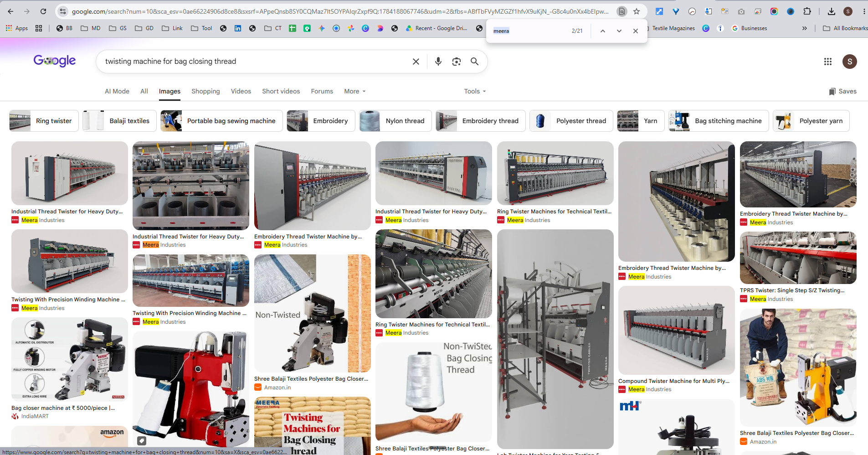Viewport: 868px width, 455px height.
Task: Focus the Google search input field
Action: [x=255, y=62]
